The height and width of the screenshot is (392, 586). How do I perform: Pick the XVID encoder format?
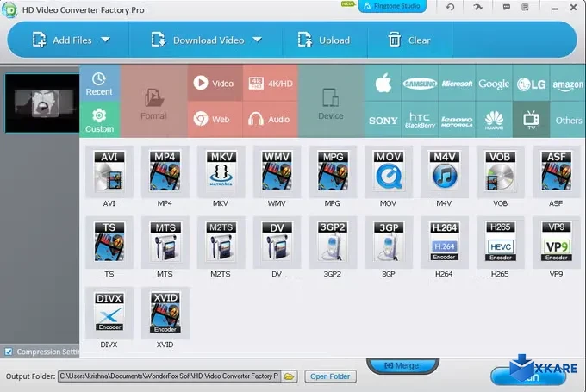coord(165,313)
